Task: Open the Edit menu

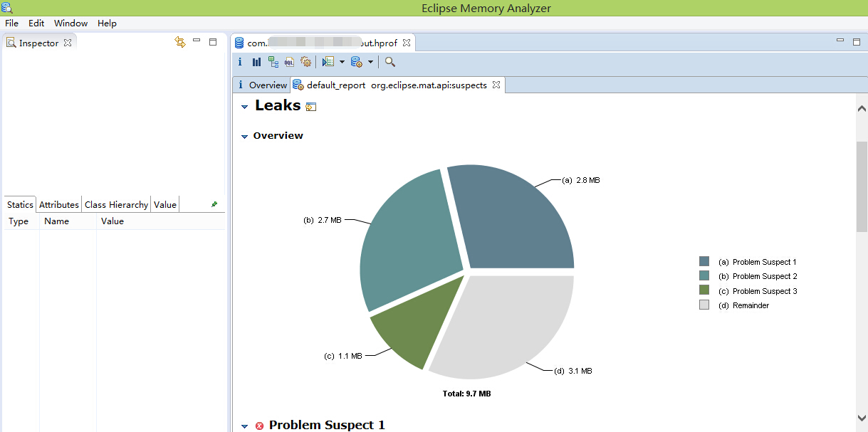Action: [x=36, y=23]
